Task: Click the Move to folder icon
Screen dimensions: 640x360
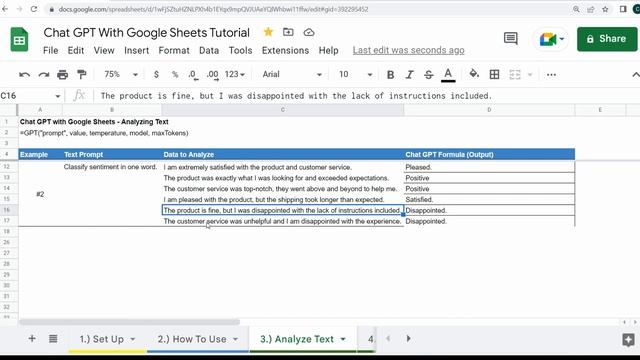Action: pyautogui.click(x=288, y=32)
